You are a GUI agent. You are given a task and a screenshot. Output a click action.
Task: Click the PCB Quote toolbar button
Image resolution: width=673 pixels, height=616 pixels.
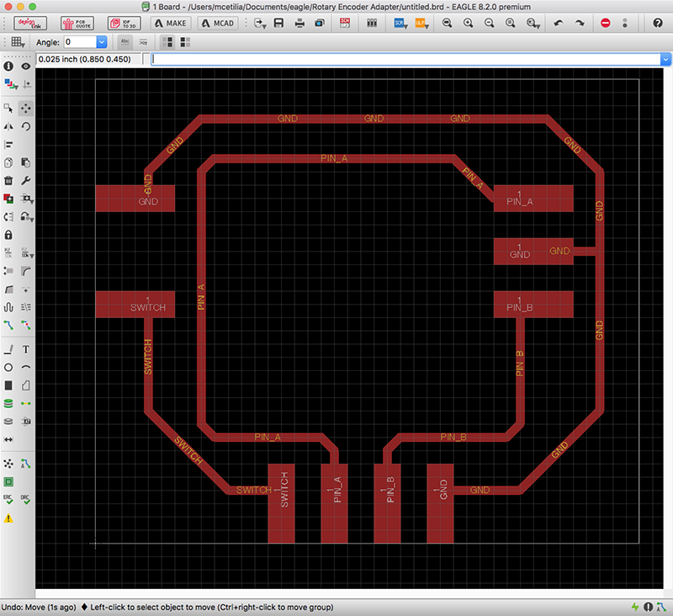(x=77, y=24)
